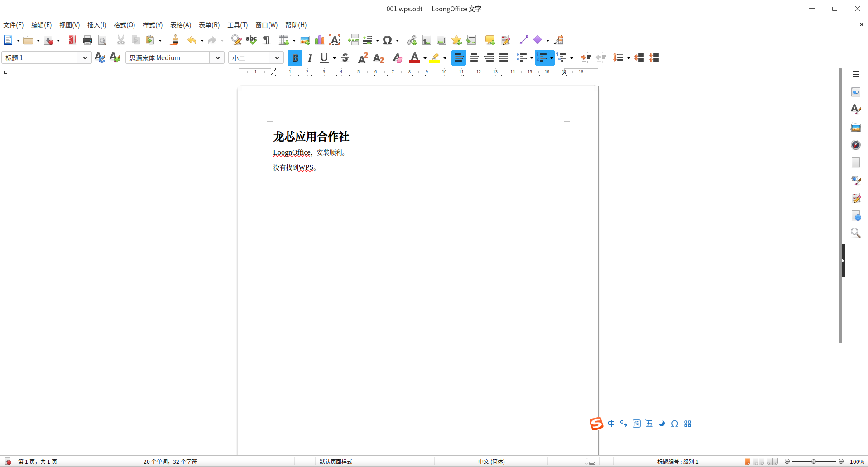Click the zoom slider handle
Screen dimensions: 868x467
813,462
